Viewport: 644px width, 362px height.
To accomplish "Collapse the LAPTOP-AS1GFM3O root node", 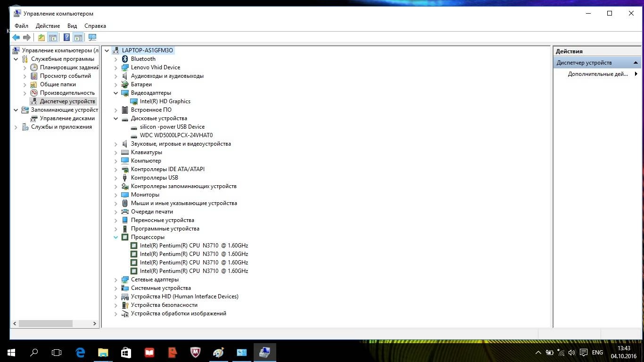I will pos(107,50).
